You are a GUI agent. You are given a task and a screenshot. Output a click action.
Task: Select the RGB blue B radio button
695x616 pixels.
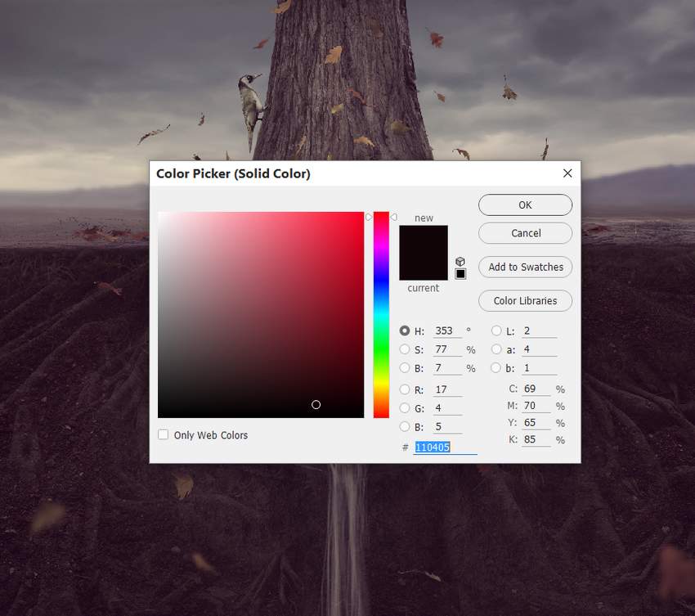coord(404,427)
